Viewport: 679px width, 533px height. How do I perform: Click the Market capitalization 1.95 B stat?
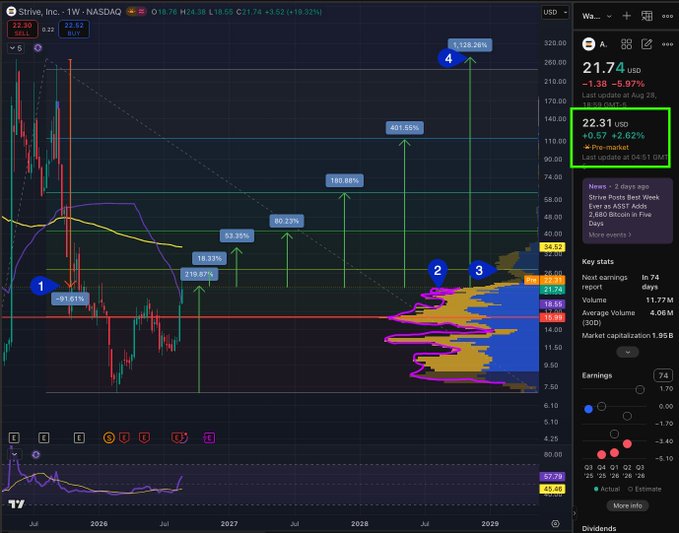tap(627, 336)
